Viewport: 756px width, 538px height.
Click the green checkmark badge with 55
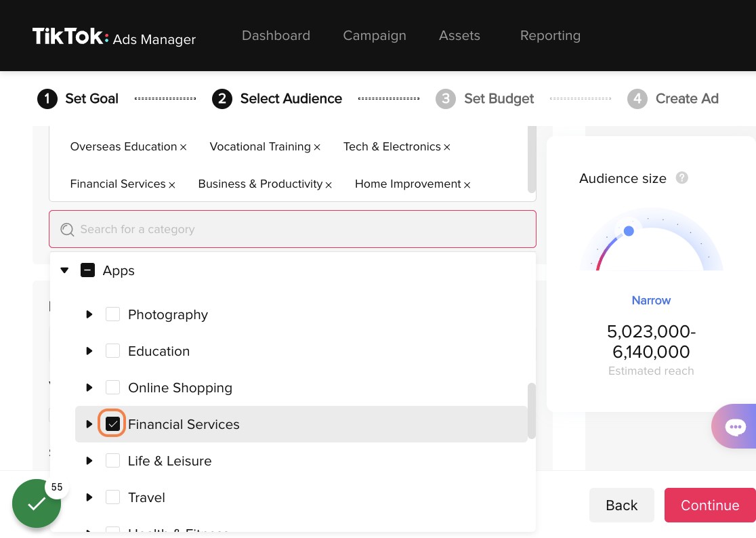[37, 503]
